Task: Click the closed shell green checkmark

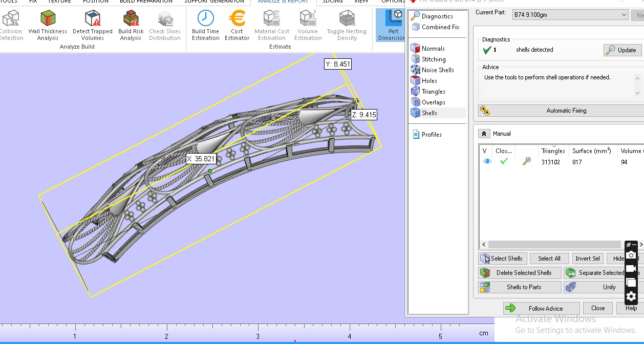Action: [x=504, y=162]
